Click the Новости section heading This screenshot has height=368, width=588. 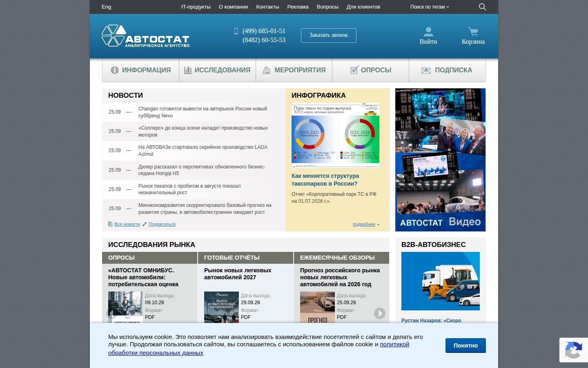125,95
